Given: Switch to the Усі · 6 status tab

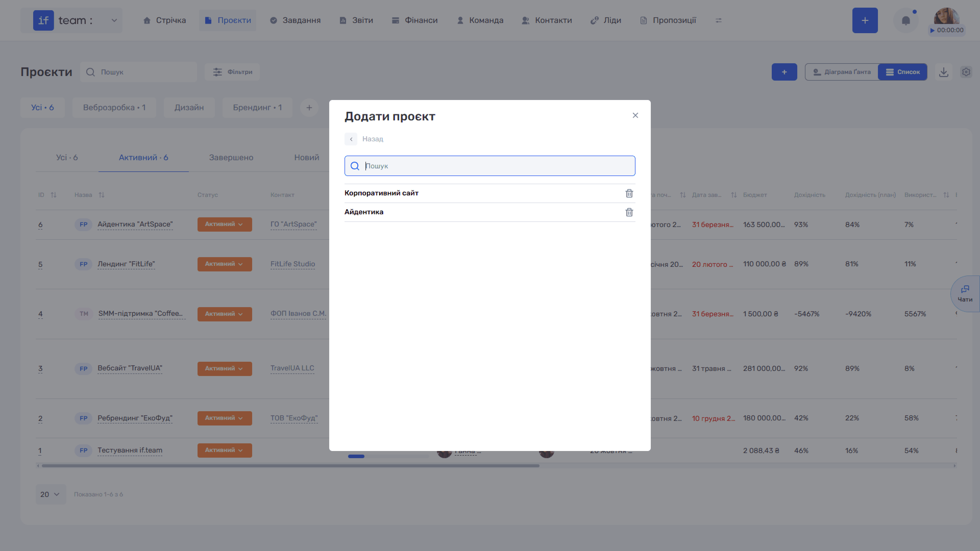Looking at the screenshot, I should 67,157.
